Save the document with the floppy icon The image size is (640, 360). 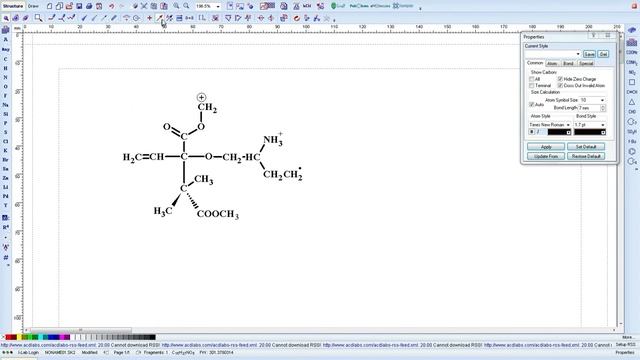[x=79, y=6]
